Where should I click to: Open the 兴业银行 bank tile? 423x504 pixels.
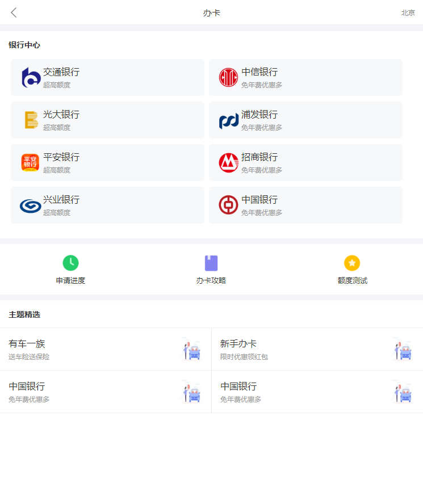point(107,205)
